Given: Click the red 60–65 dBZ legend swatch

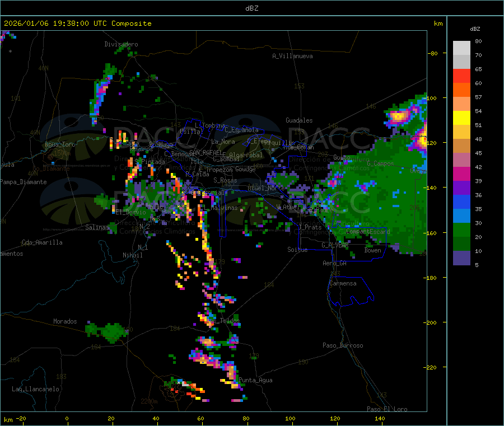Looking at the screenshot, I should pos(461,76).
